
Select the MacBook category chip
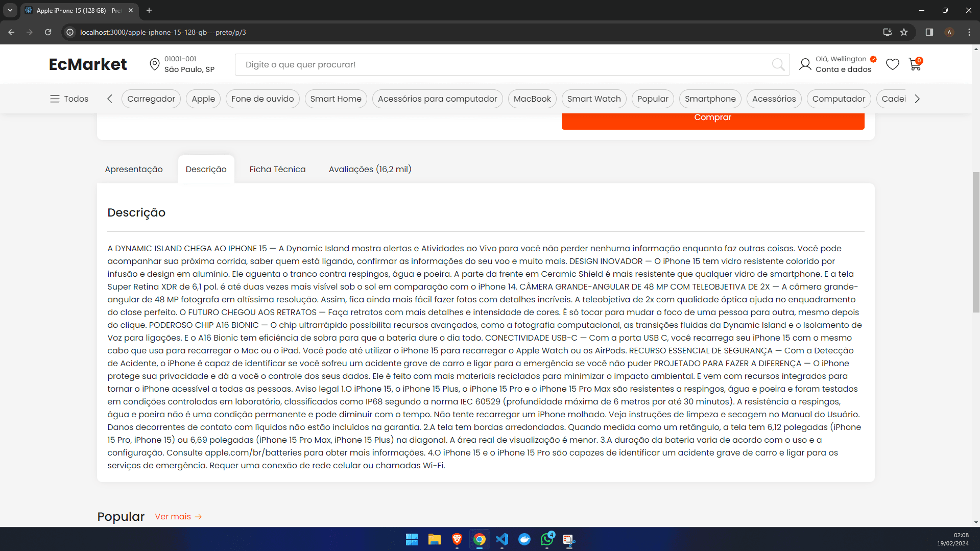(x=532, y=99)
